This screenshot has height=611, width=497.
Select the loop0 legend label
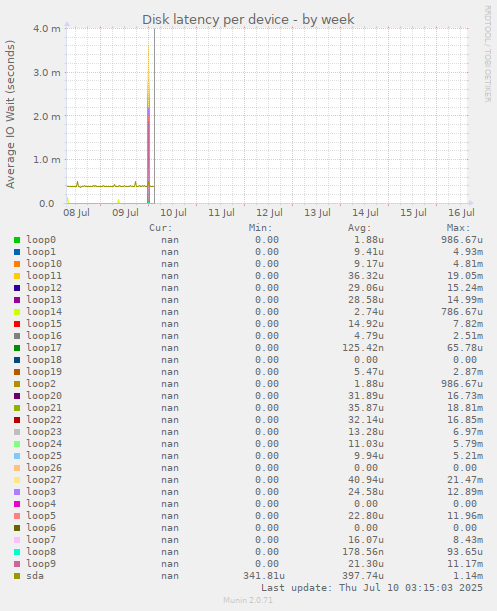[41, 240]
